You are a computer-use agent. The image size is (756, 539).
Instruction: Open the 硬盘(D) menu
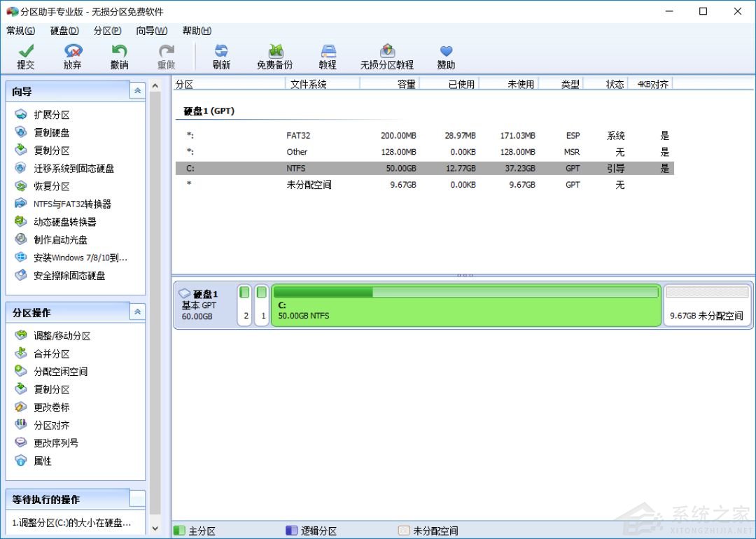[x=64, y=31]
